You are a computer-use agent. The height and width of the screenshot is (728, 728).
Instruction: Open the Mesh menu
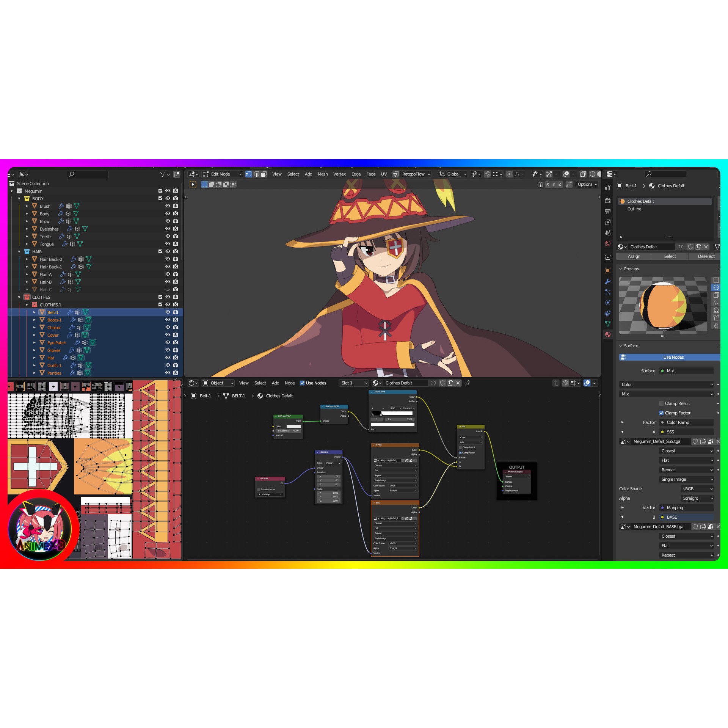tap(323, 174)
